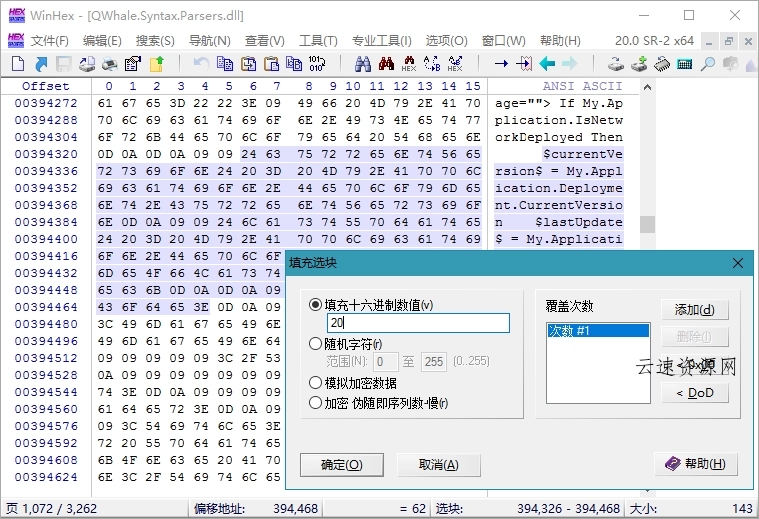This screenshot has width=759, height=519.
Task: Select 加密 伪随即序列数-慢 radio option
Action: (315, 402)
